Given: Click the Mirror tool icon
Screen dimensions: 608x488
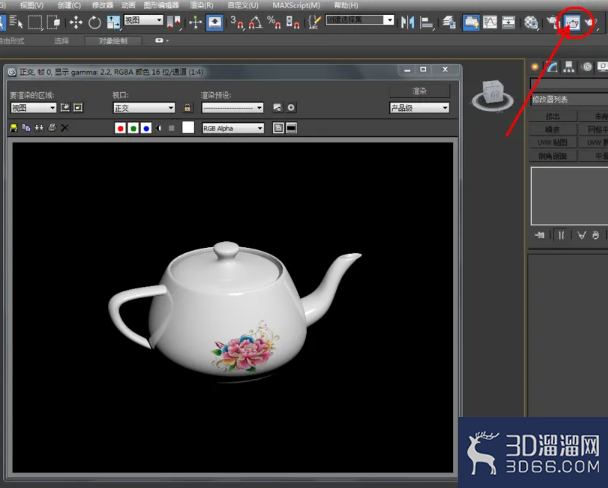Looking at the screenshot, I should [x=408, y=22].
